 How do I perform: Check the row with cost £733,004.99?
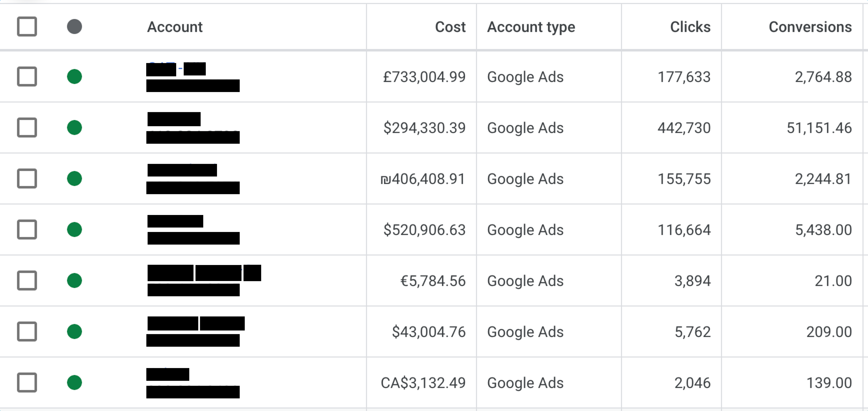pos(27,76)
